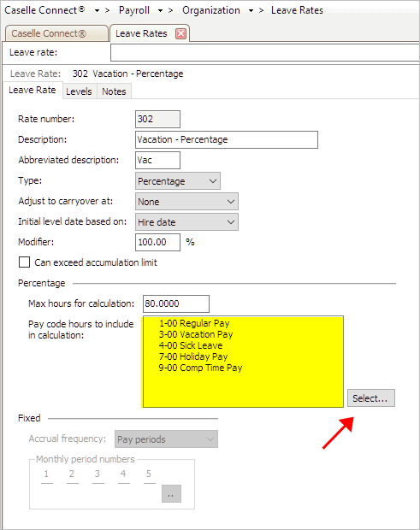Open Organization breadcrumb dropdown arrow
The image size is (420, 530).
click(251, 11)
